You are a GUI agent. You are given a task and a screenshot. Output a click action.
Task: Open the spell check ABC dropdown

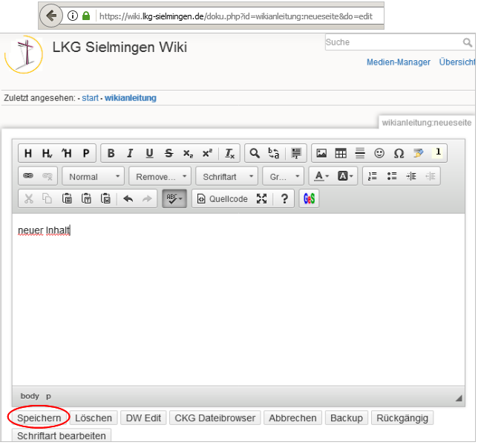(x=174, y=199)
